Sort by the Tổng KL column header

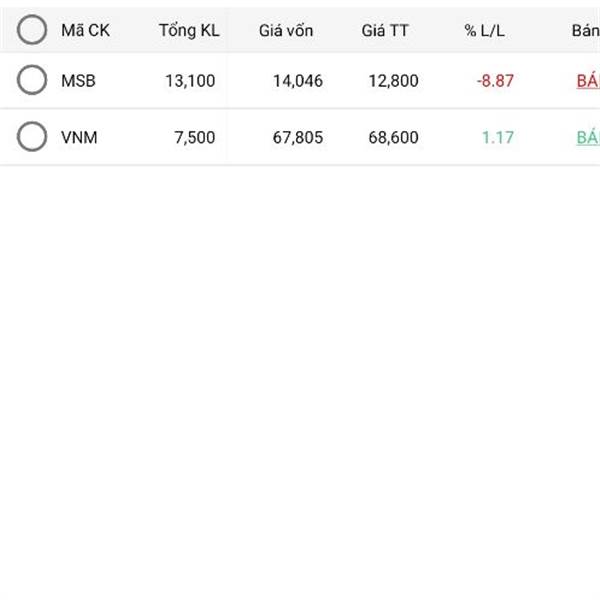[189, 30]
